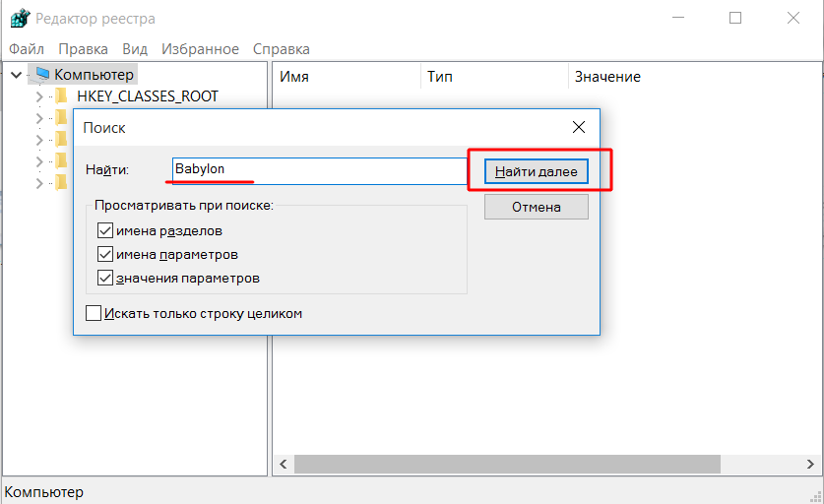The width and height of the screenshot is (824, 504).
Task: Click the HKEY_CLASSES_ROOT folder icon
Action: (61, 96)
